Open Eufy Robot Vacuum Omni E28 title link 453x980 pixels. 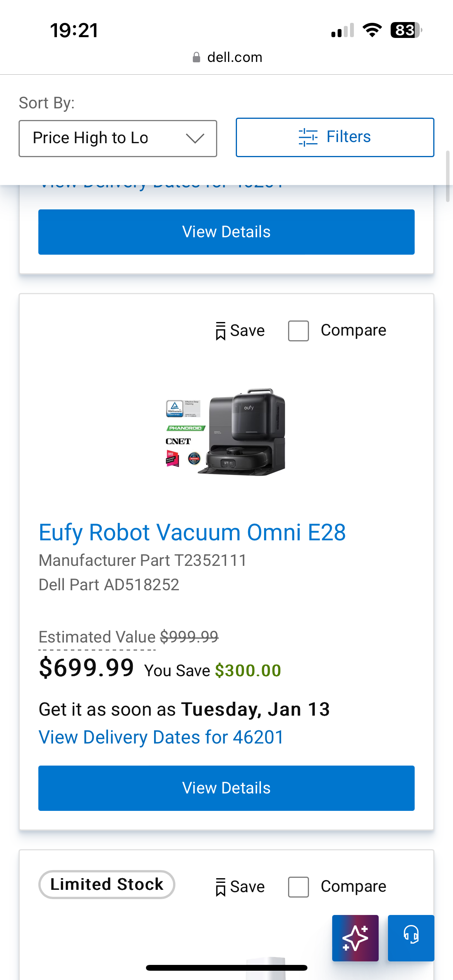[x=192, y=532]
